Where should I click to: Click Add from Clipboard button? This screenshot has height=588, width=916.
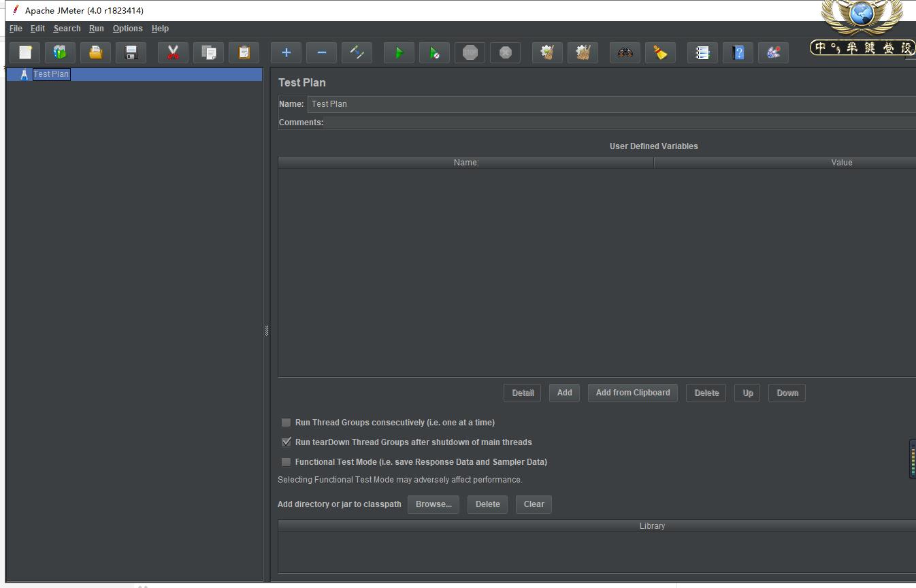pyautogui.click(x=633, y=393)
